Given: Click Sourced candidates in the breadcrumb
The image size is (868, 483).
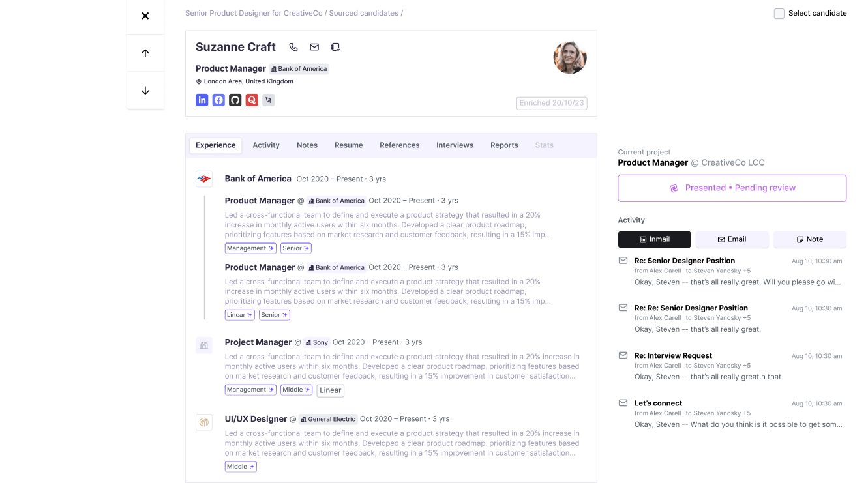Looking at the screenshot, I should point(363,13).
